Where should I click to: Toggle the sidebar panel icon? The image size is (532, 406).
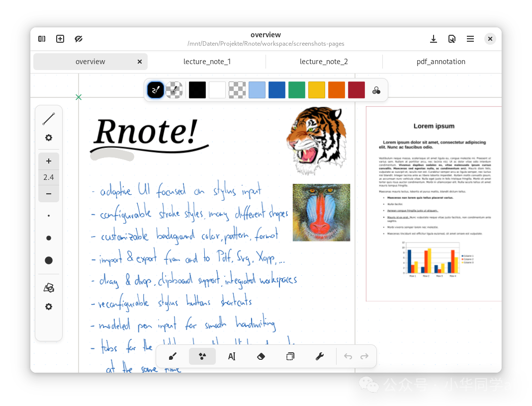[x=42, y=39]
